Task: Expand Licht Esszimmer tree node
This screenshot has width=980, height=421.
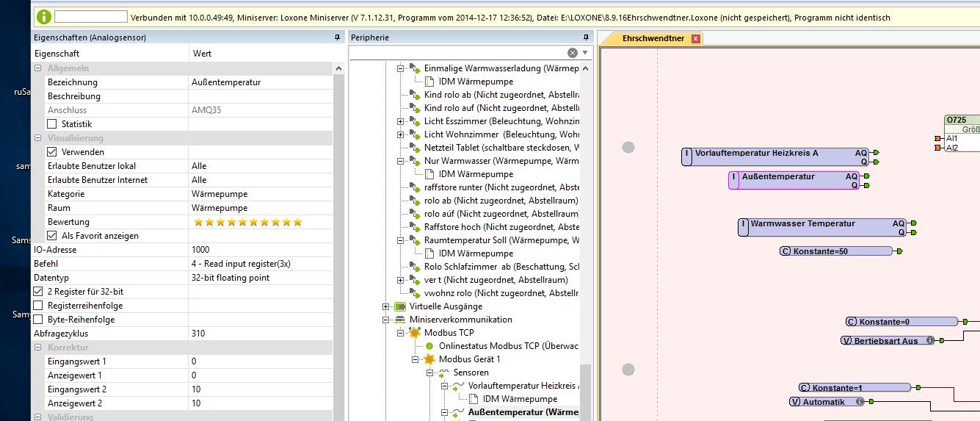Action: tap(401, 121)
